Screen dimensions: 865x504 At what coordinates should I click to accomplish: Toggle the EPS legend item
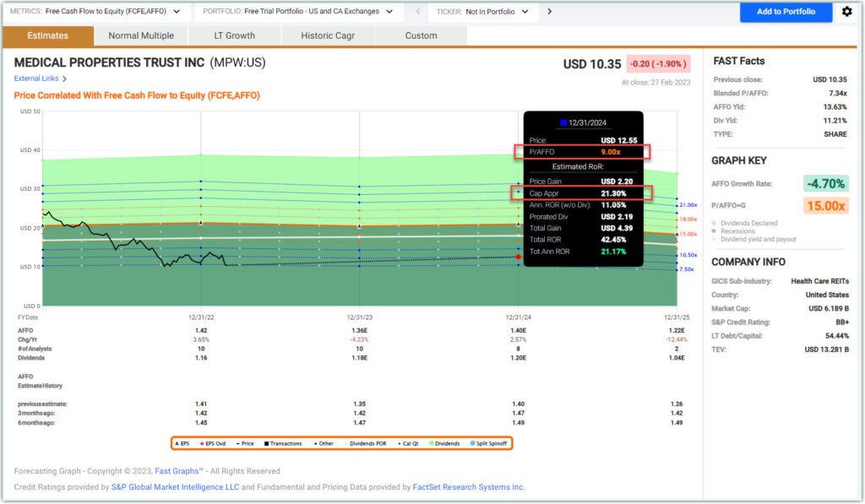(182, 443)
